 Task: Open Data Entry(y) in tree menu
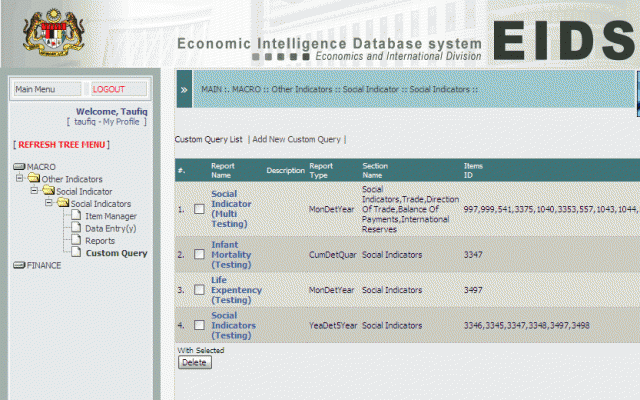point(111,229)
